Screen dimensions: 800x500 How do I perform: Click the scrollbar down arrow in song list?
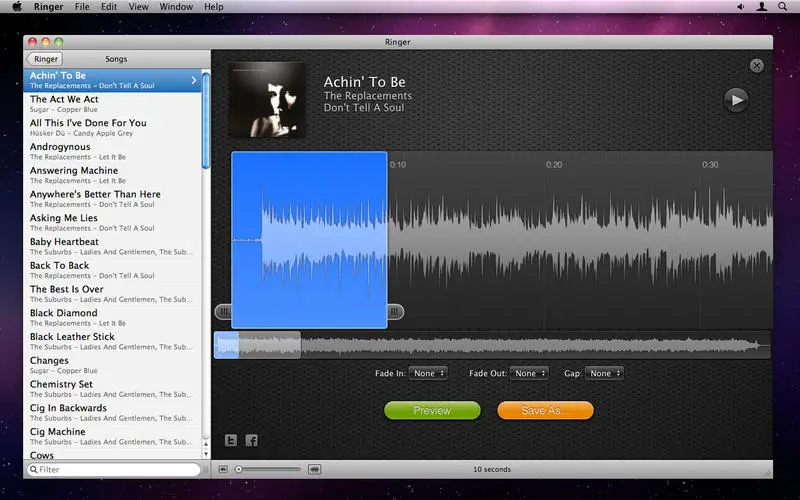click(x=206, y=454)
